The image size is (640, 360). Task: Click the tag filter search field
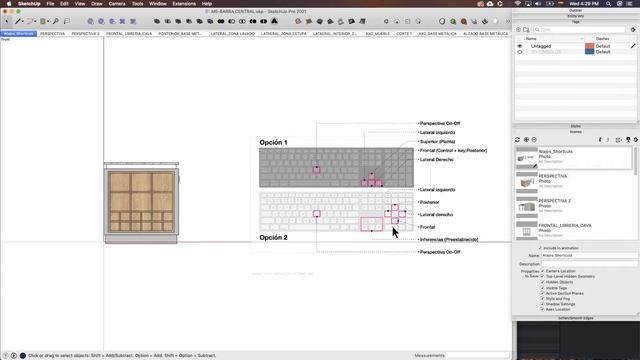click(580, 30)
